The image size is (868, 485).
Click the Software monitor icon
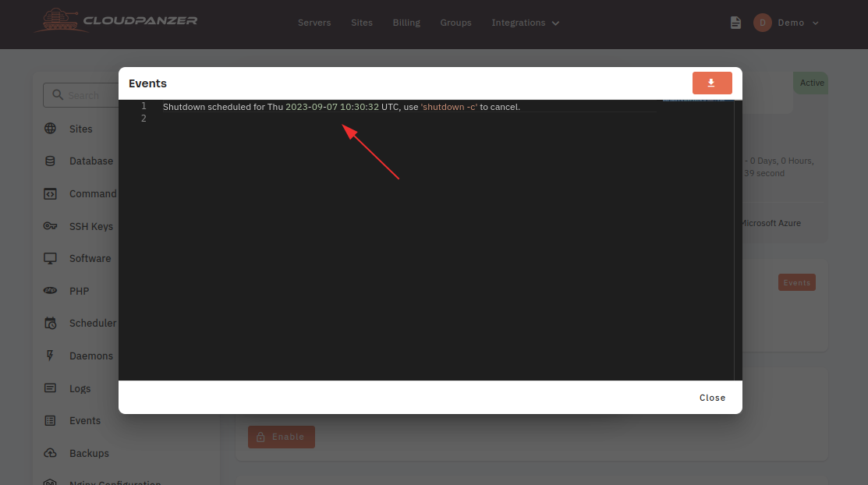[x=51, y=259]
